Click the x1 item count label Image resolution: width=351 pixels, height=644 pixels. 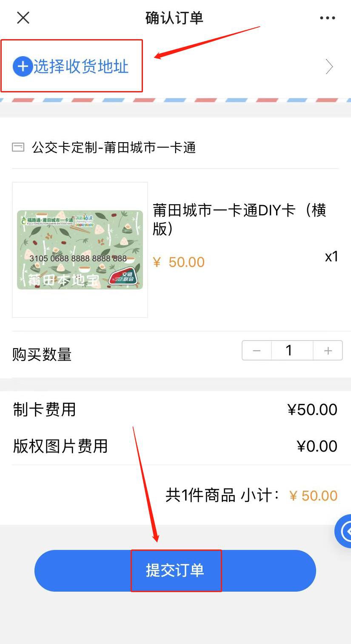[331, 257]
